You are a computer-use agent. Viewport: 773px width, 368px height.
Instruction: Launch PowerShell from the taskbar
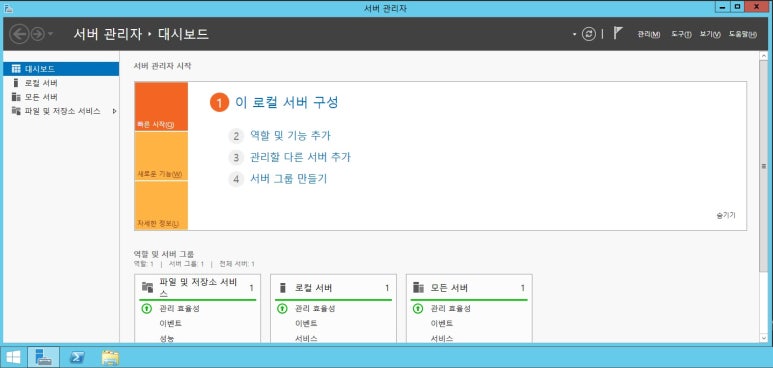76,357
